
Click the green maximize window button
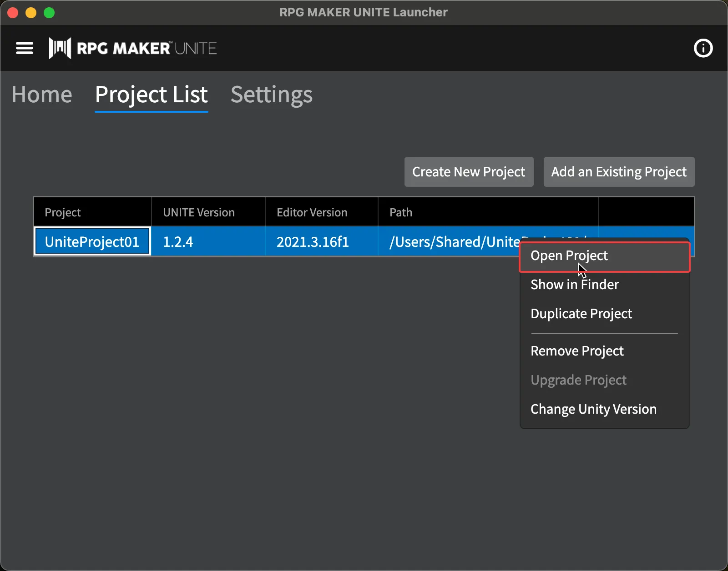coord(49,13)
